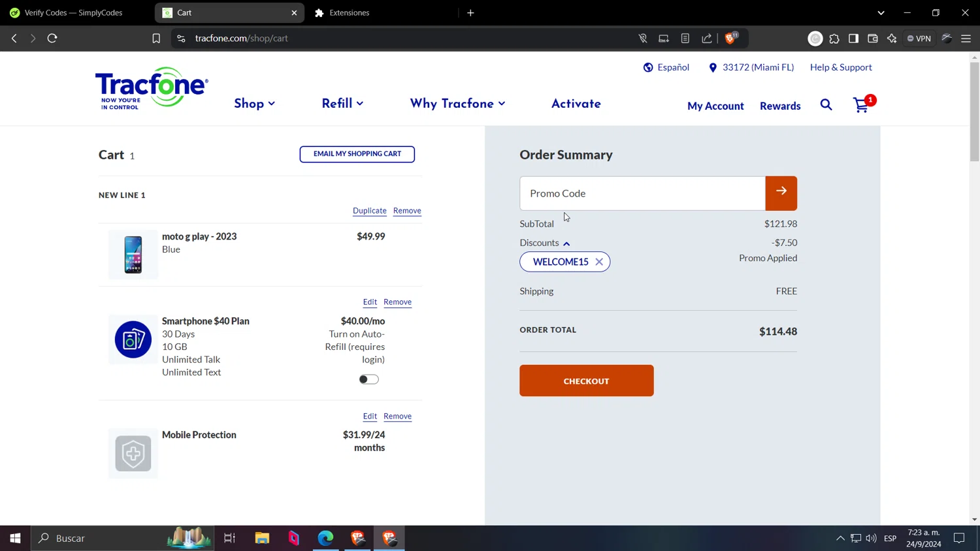Remove Mobile Protection
The image size is (980, 551).
click(397, 417)
